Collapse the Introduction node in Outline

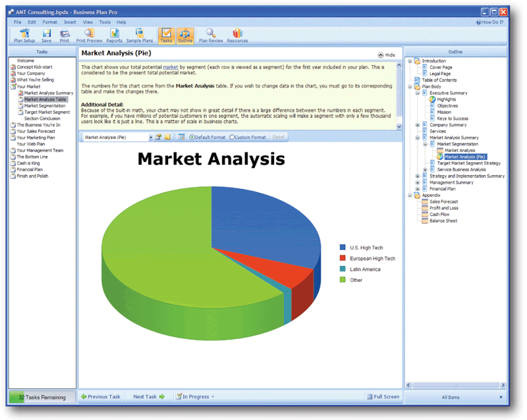coord(410,61)
